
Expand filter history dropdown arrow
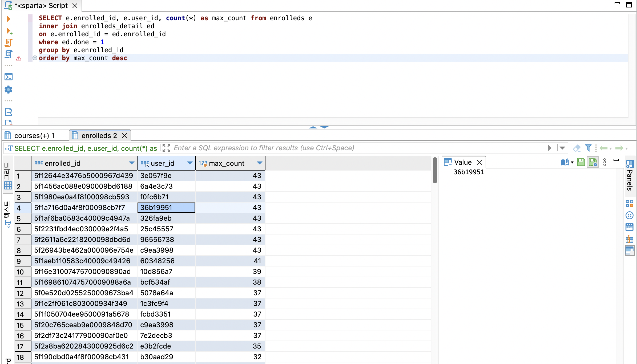coord(562,148)
